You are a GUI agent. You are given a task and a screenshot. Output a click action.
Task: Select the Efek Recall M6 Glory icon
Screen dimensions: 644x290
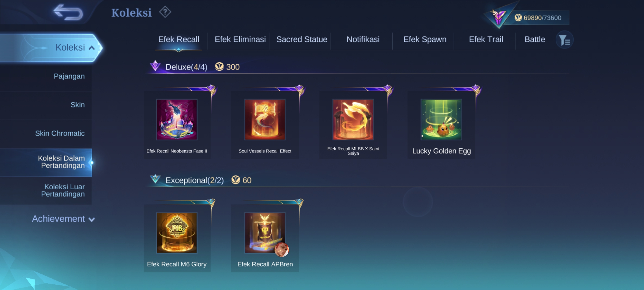pos(177,233)
